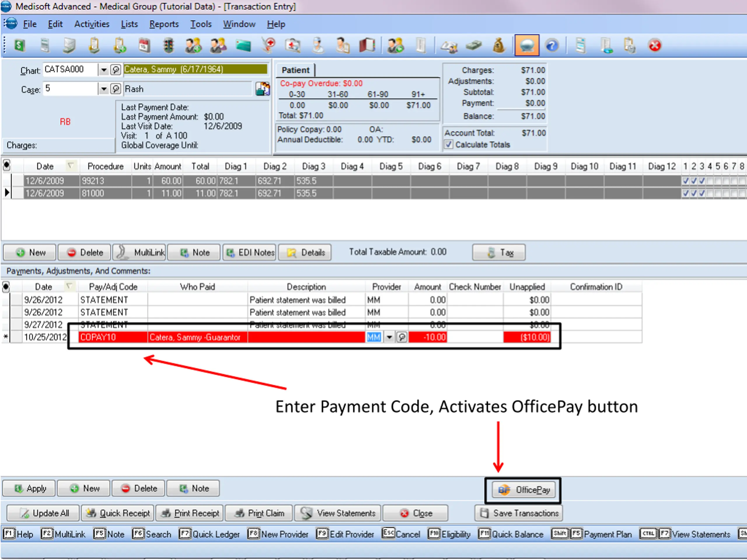747x560 pixels.
Task: Click the traffic light toolbar icon
Action: [168, 45]
